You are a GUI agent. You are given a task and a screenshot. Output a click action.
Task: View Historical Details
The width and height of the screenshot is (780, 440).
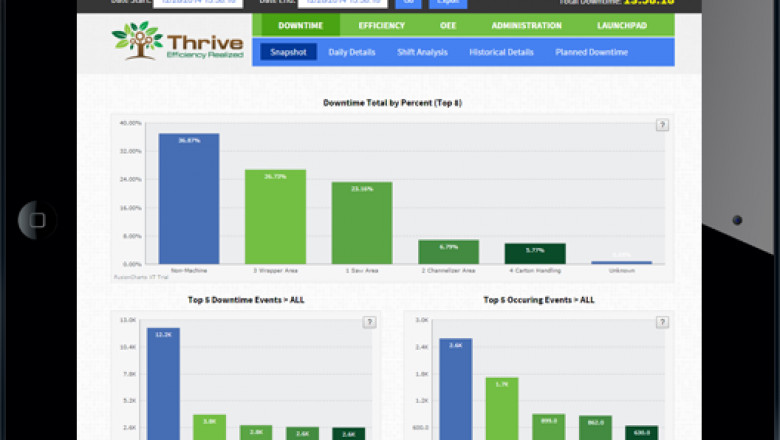click(x=501, y=52)
